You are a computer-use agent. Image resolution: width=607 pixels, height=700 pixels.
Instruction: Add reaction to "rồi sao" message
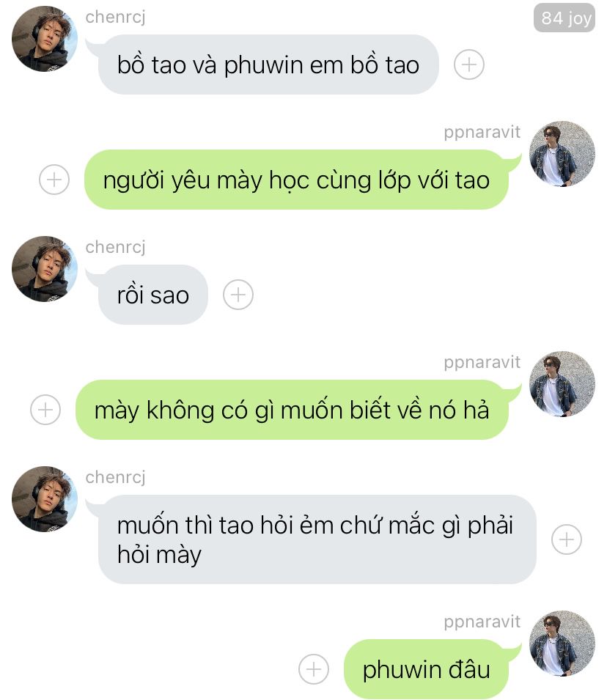238,295
